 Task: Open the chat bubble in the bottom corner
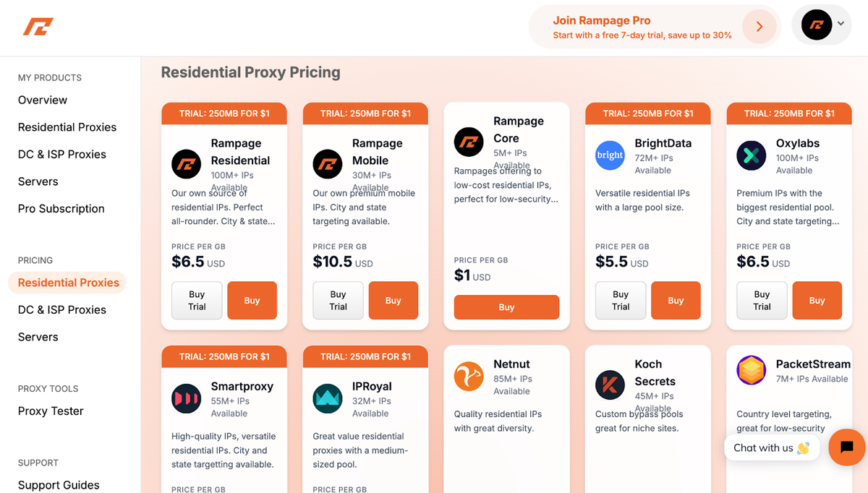[x=846, y=447]
